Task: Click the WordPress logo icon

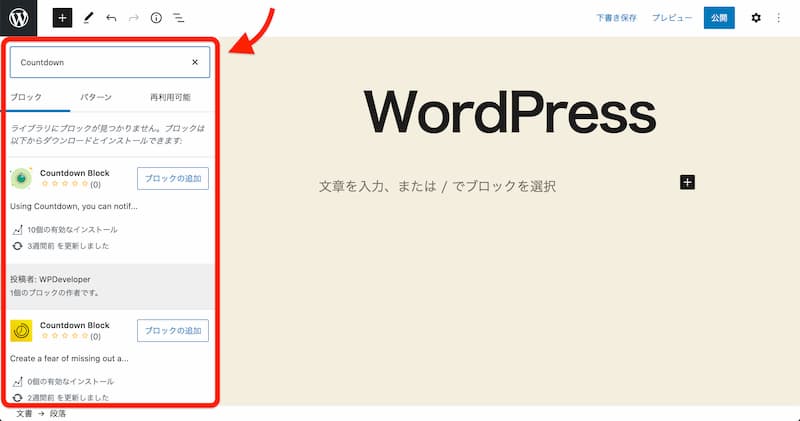Action: (x=18, y=18)
